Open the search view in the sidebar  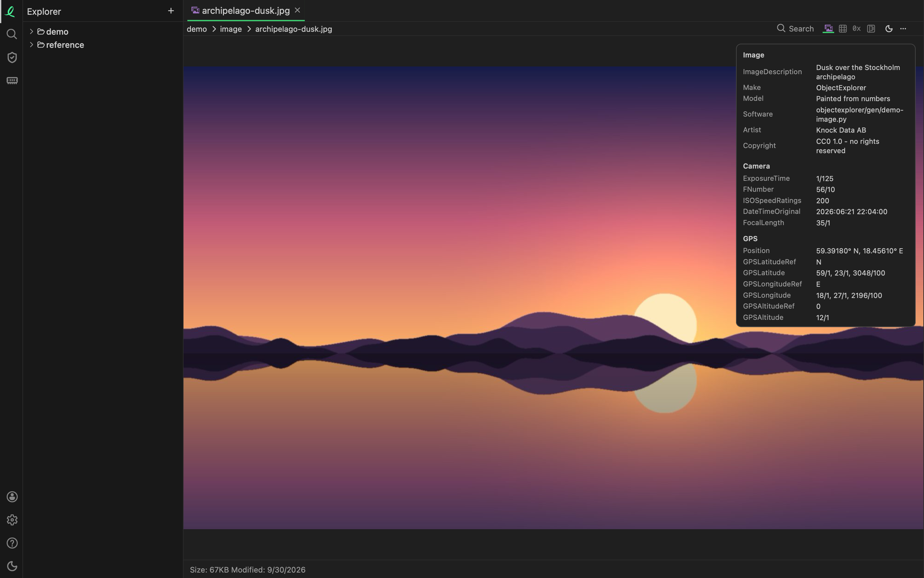[x=12, y=34]
